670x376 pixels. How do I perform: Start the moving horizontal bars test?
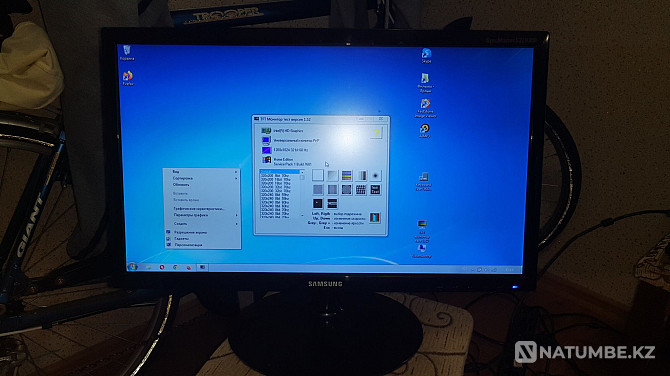[332, 203]
